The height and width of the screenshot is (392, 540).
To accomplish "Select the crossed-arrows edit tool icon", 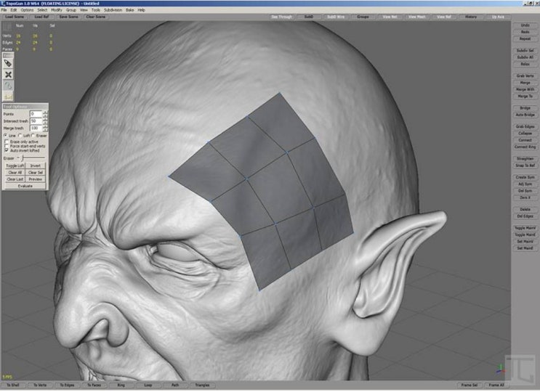I will 8,74.
